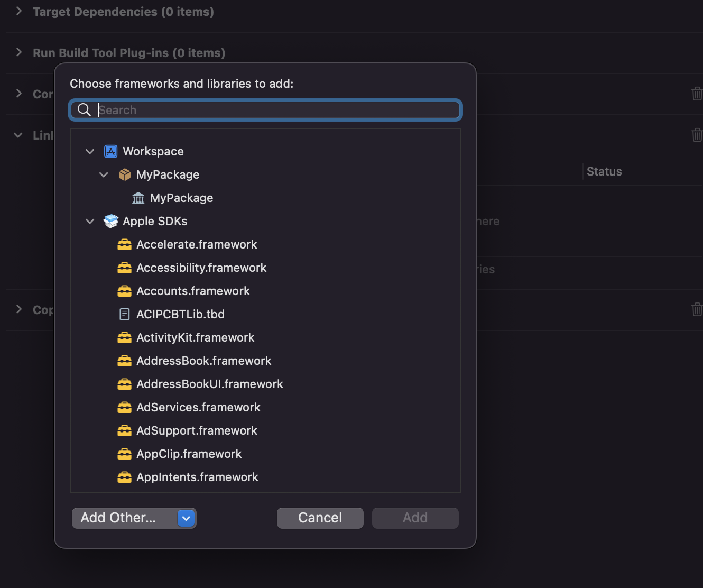This screenshot has height=588, width=703.
Task: Click the ActivityKit.framework toolbox icon
Action: pos(125,337)
